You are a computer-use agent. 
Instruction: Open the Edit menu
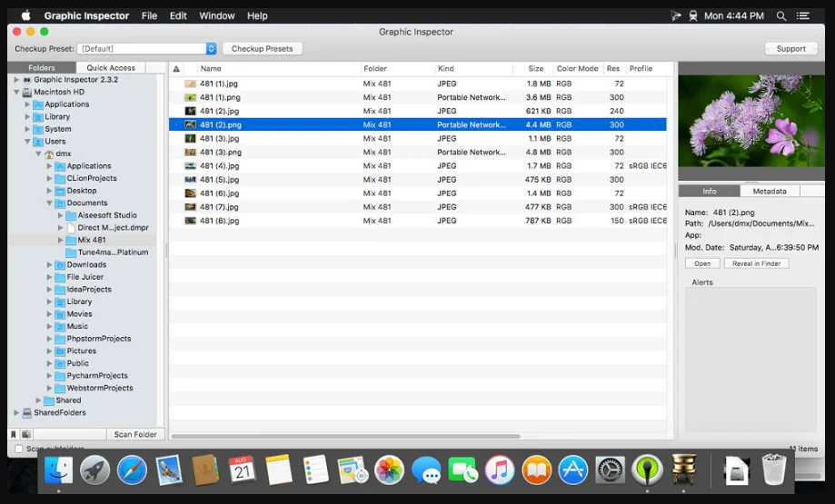[178, 16]
